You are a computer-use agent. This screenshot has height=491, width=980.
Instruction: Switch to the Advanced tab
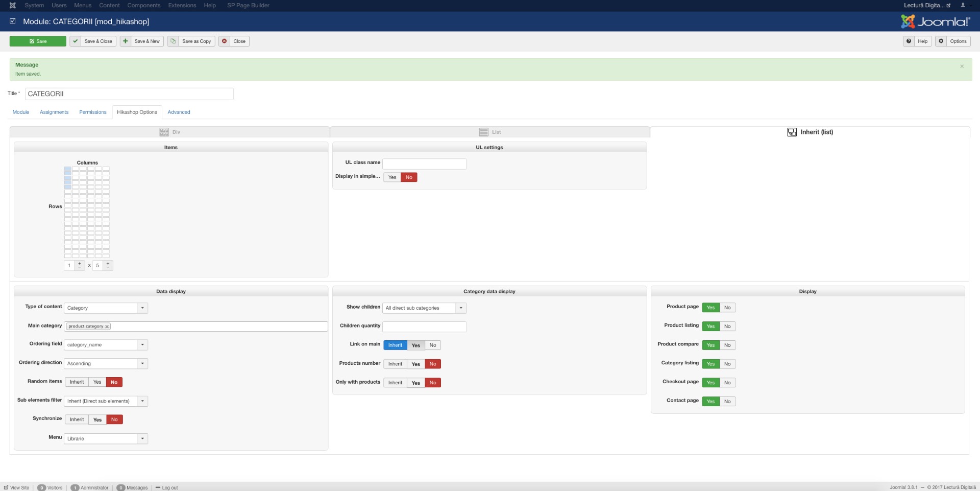[179, 112]
